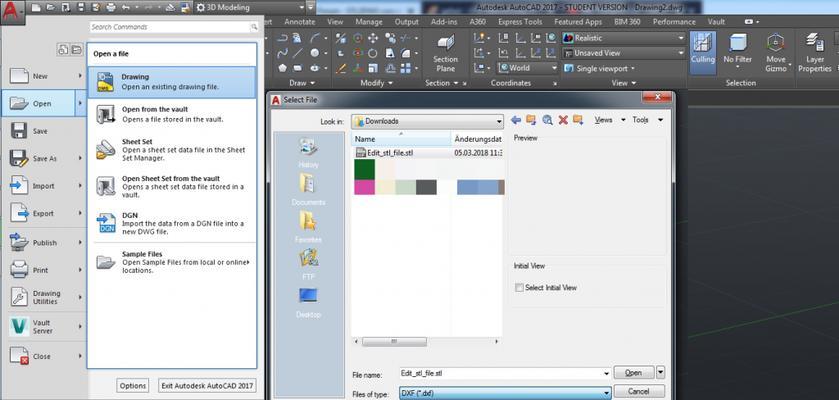Click the Open button in Select File

coord(634,373)
